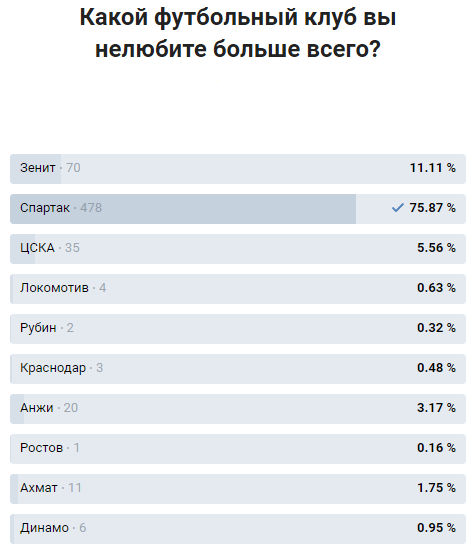Pick the Локомотив poll option
This screenshot has height=559, width=475.
pyautogui.click(x=238, y=289)
